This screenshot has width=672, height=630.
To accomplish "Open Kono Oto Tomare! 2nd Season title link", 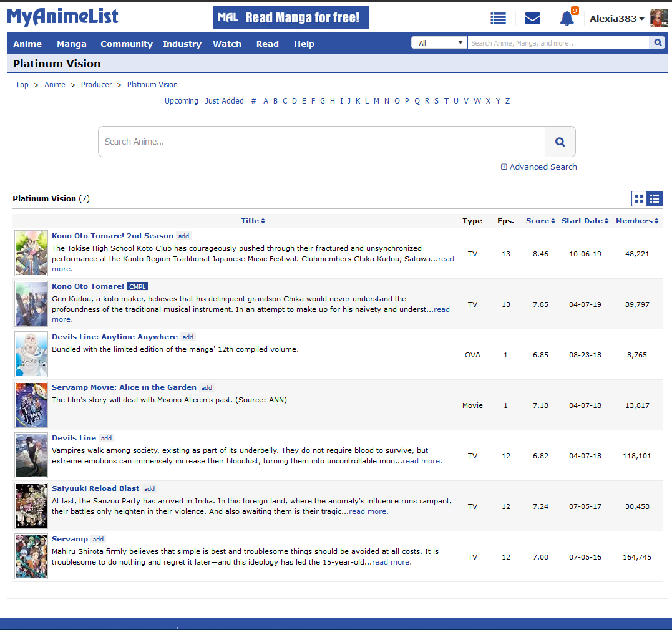I will (x=112, y=236).
